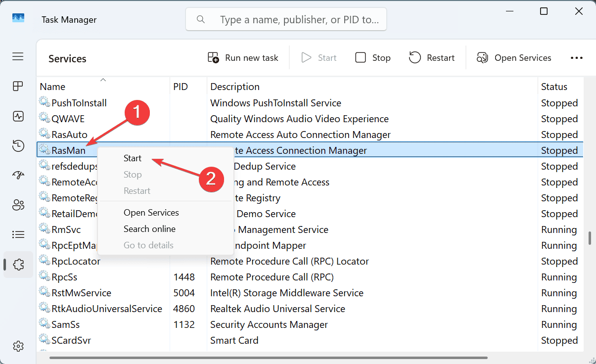Click the Smart Card description
The width and height of the screenshot is (596, 364).
(x=233, y=340)
